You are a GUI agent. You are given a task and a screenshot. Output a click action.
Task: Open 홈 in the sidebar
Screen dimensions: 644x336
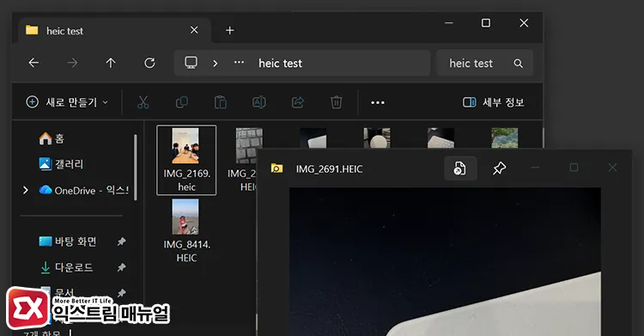click(52, 138)
